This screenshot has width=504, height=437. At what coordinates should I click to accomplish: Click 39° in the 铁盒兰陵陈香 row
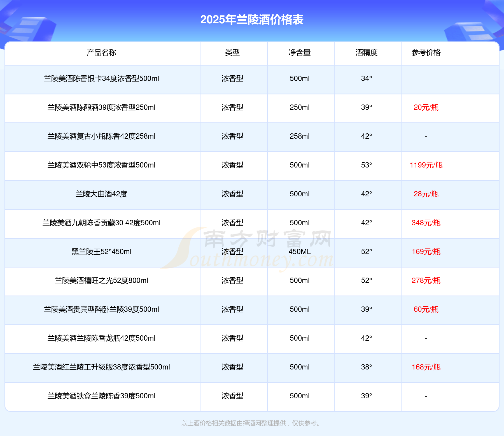(x=367, y=396)
